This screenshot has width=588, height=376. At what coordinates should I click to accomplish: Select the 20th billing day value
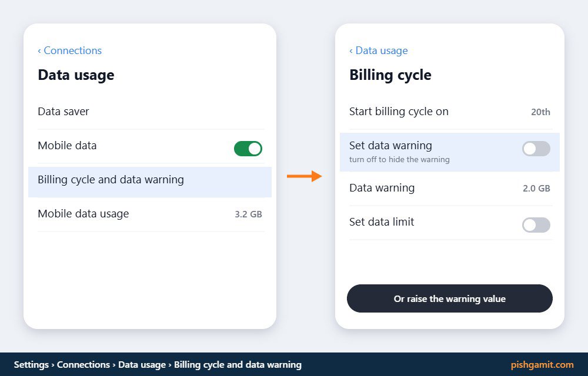540,112
